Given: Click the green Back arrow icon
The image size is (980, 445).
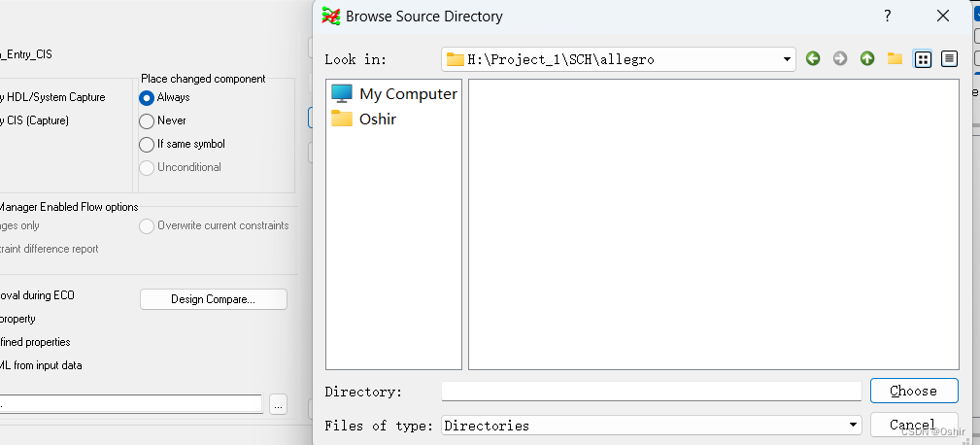Looking at the screenshot, I should pyautogui.click(x=813, y=58).
